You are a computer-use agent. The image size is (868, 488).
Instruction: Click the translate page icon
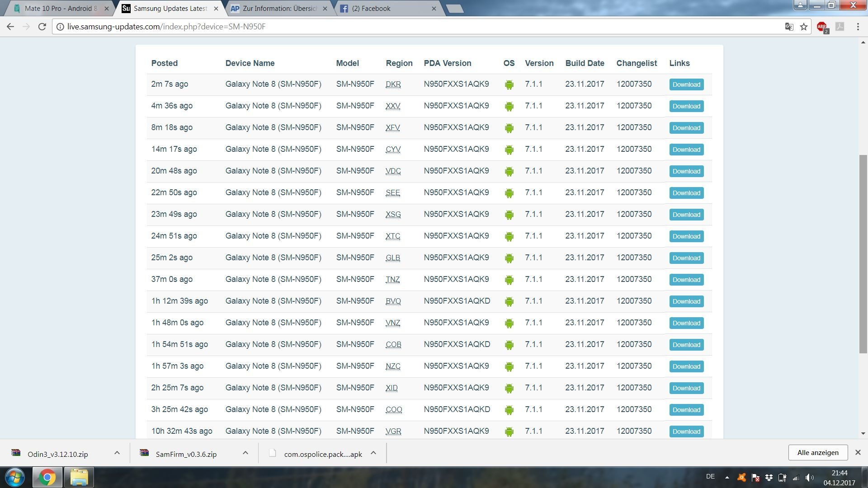coord(789,27)
